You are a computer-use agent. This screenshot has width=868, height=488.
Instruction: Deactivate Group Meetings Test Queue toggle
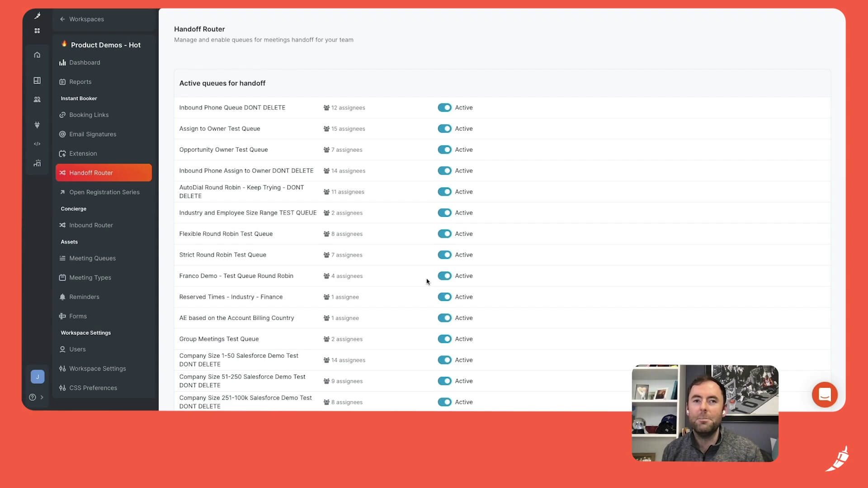point(444,339)
